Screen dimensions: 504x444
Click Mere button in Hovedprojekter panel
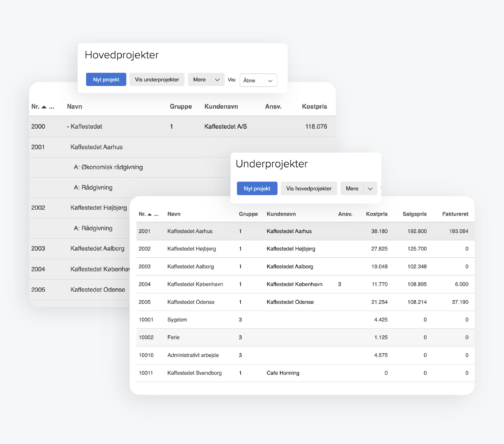(x=199, y=80)
